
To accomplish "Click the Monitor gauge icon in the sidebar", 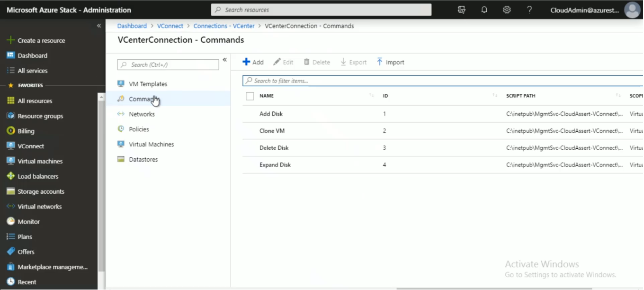I will coord(10,221).
